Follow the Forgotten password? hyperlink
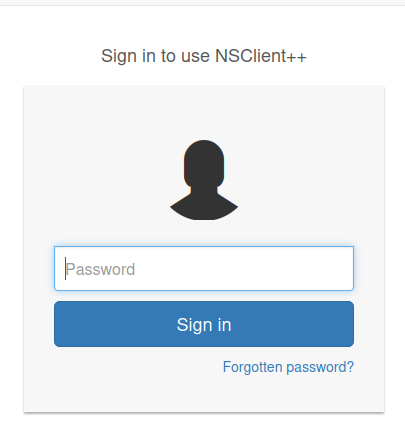 click(288, 367)
